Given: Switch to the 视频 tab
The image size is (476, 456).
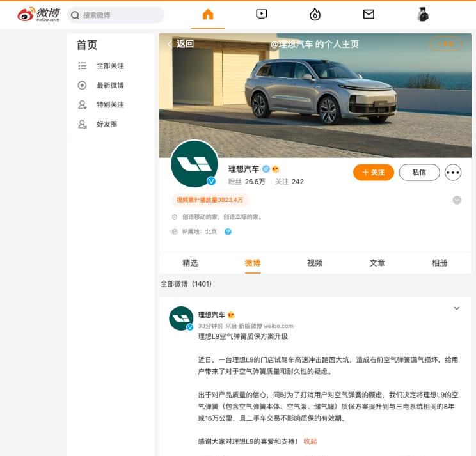Looking at the screenshot, I should [x=315, y=263].
